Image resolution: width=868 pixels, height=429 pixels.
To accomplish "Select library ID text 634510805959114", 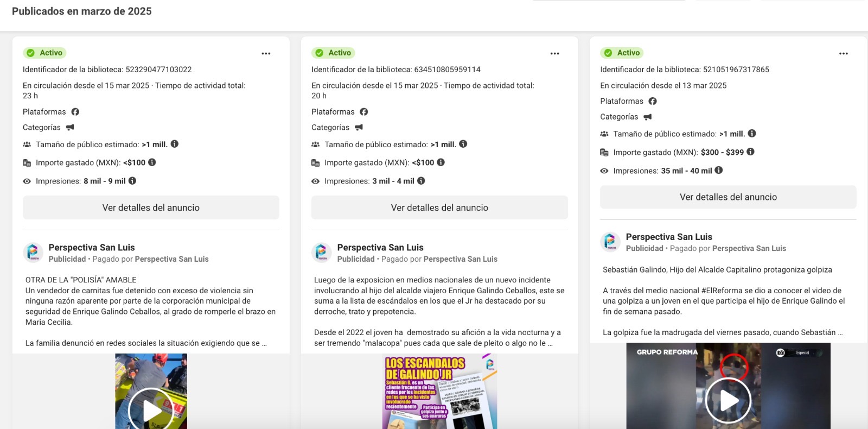I will 448,70.
